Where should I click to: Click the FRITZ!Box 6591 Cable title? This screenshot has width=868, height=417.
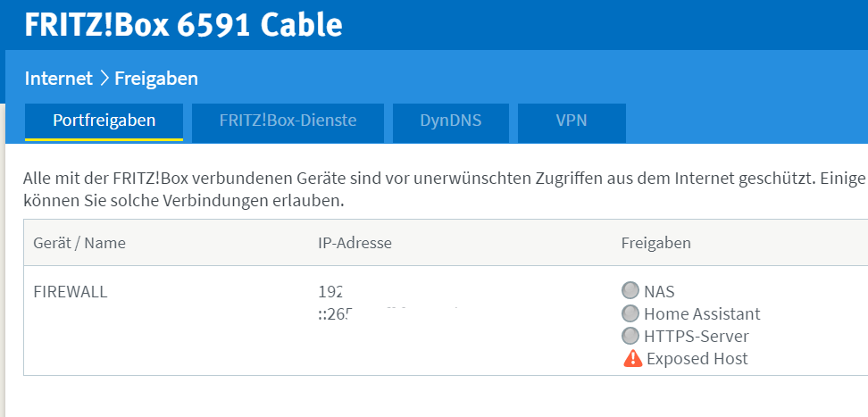[x=183, y=24]
